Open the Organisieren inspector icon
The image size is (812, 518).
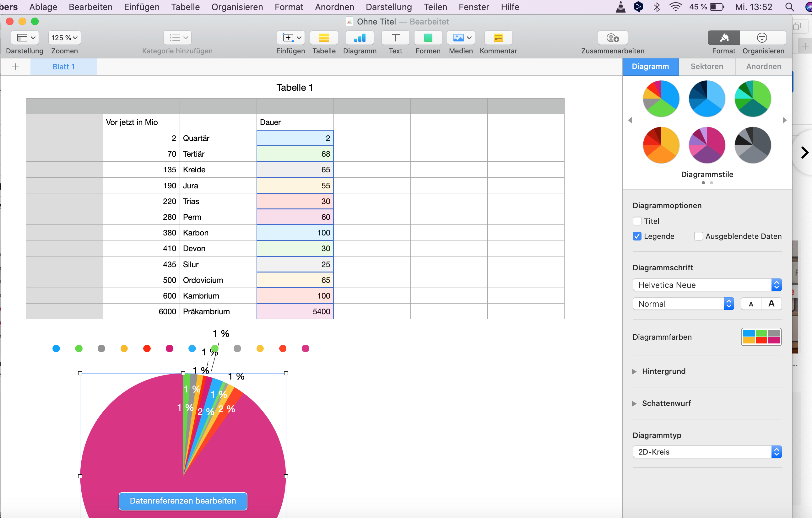[x=762, y=38]
